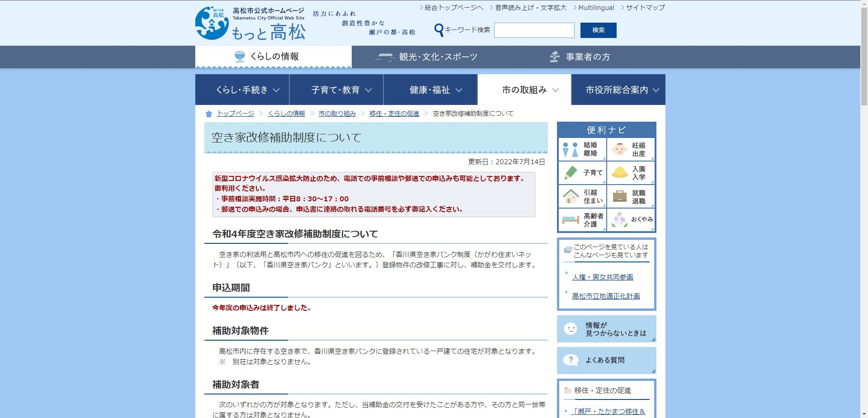Click 市の取り組み breadcrumb link
The image size is (868, 418).
click(337, 114)
